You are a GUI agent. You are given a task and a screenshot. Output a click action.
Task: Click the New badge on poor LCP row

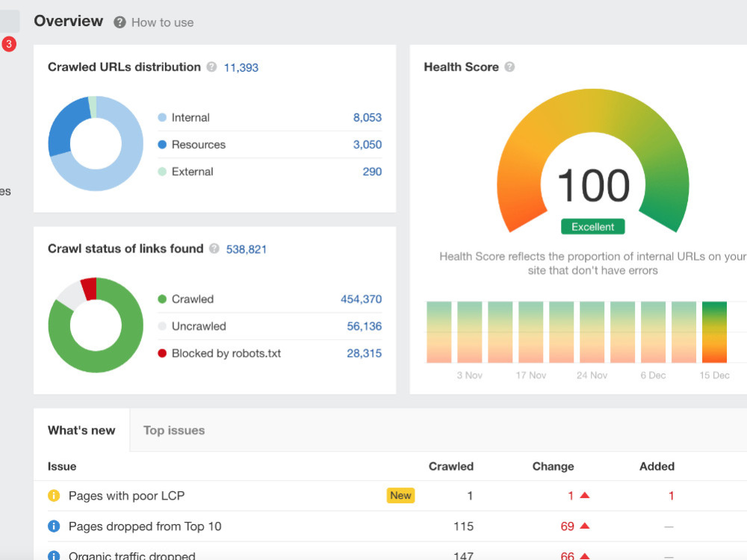click(400, 496)
